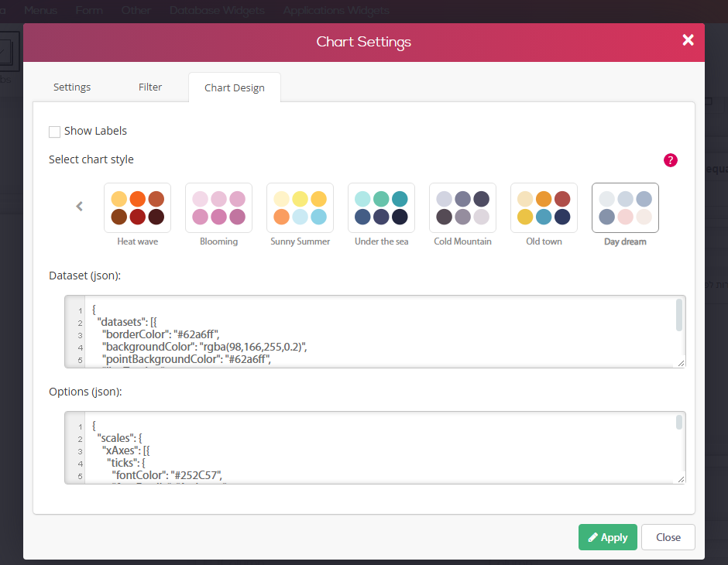Viewport: 728px width, 565px height.
Task: Click the Close button
Action: coord(668,537)
